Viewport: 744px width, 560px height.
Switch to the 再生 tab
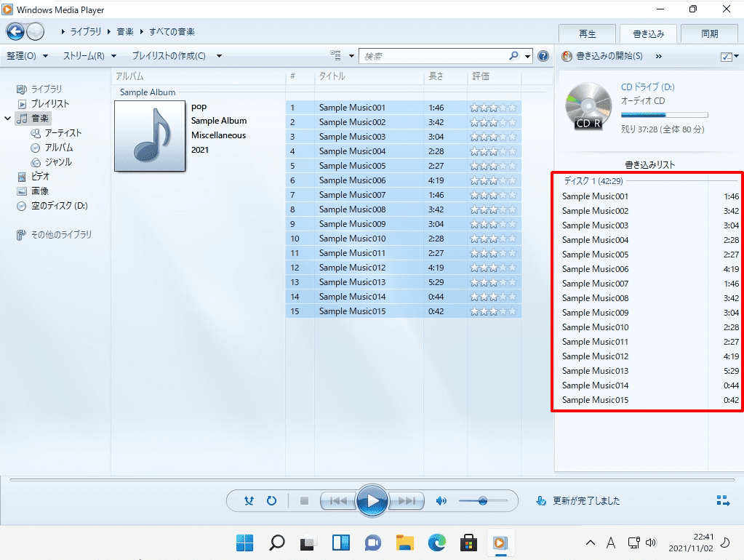click(x=588, y=33)
